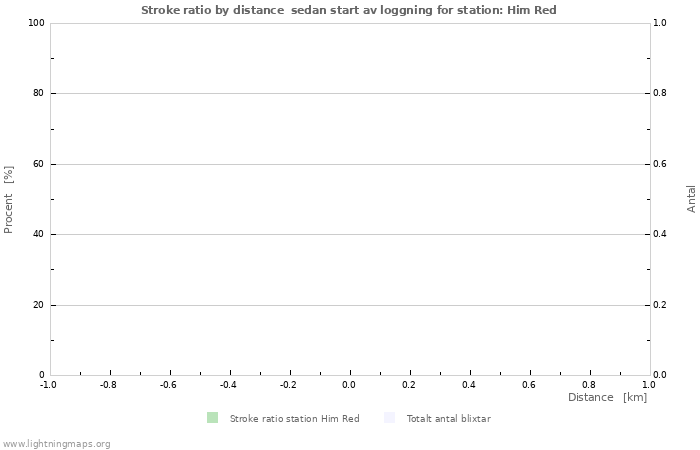Click the 0.0 tick on x-axis
The width and height of the screenshot is (700, 450).
[349, 384]
